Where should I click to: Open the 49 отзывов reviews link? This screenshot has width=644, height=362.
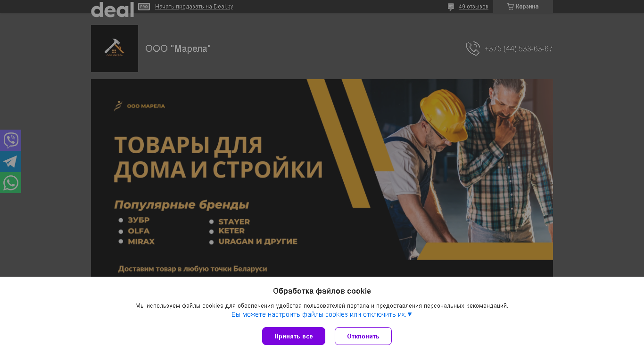[473, 7]
